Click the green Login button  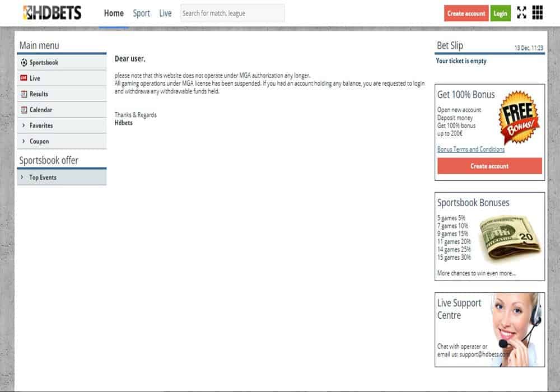pyautogui.click(x=500, y=13)
